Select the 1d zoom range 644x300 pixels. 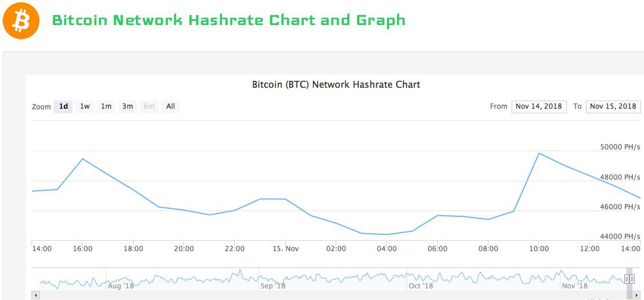point(63,106)
